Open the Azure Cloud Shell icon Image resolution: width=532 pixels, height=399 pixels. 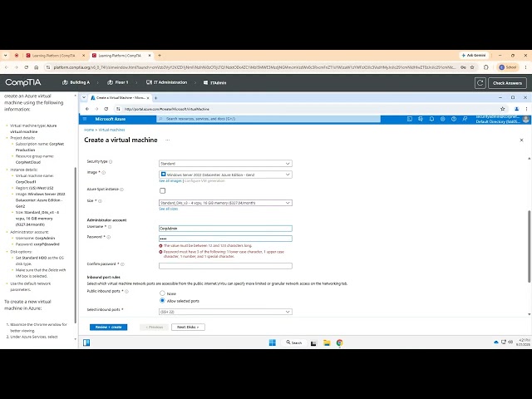pos(410,119)
